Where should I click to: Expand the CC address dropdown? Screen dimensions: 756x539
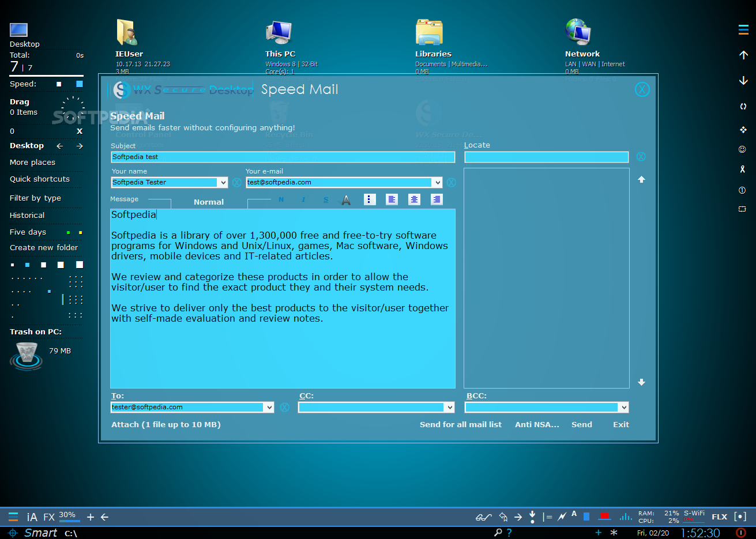tap(450, 407)
